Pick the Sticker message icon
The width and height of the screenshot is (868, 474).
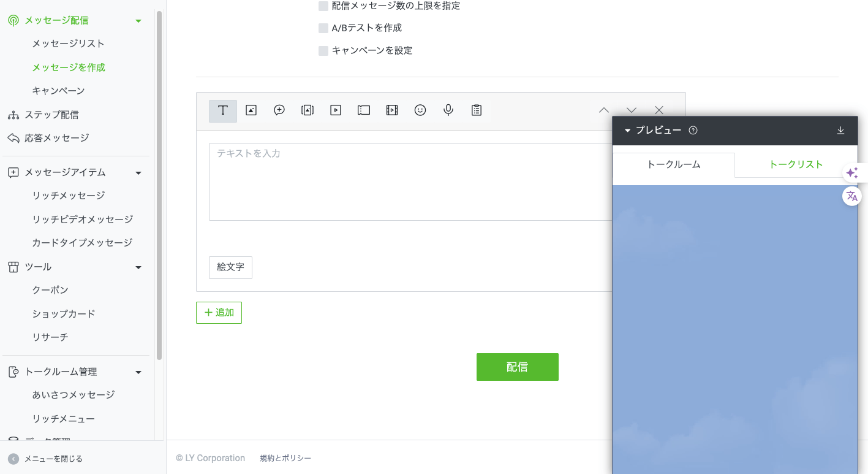coord(279,110)
